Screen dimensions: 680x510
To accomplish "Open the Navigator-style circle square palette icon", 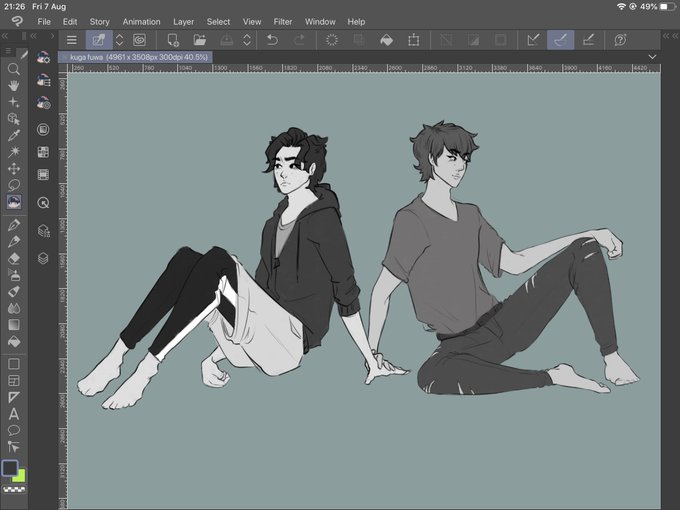I will 43,129.
